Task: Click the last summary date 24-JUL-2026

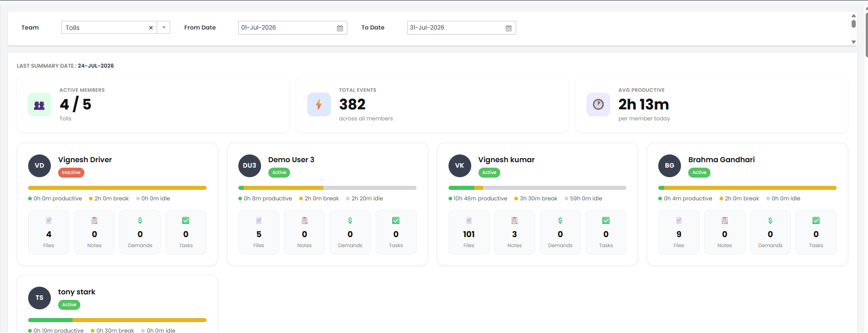Action: (x=96, y=66)
